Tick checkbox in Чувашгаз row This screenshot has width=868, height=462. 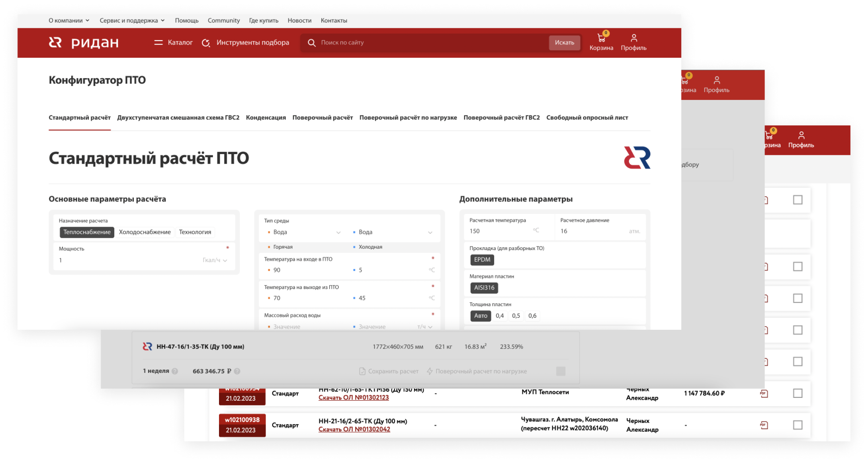pyautogui.click(x=798, y=425)
